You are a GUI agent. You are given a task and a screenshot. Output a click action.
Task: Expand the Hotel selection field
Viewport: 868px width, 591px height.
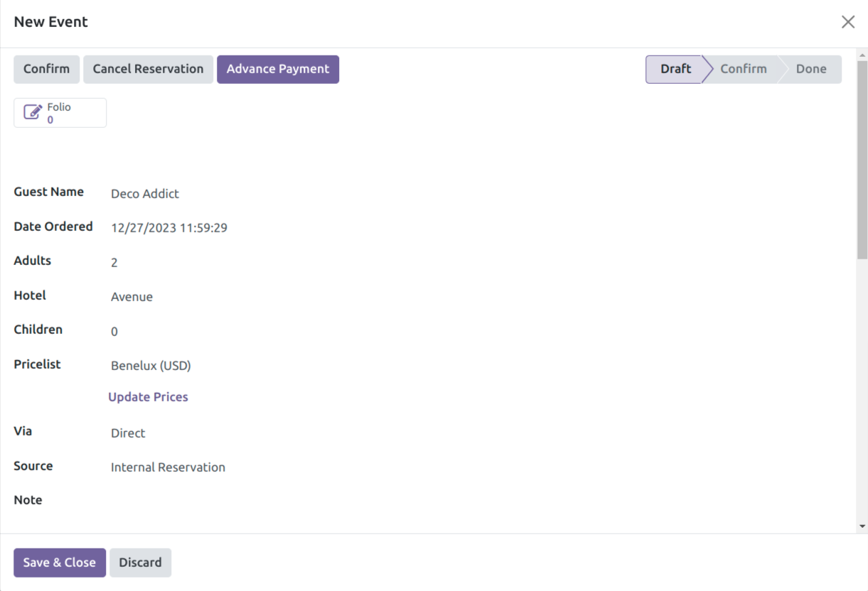click(x=284, y=297)
